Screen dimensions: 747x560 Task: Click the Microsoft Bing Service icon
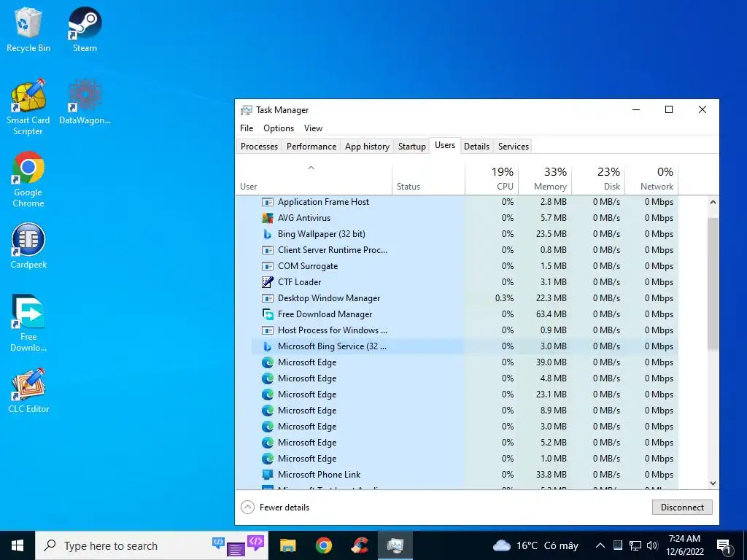click(x=268, y=346)
